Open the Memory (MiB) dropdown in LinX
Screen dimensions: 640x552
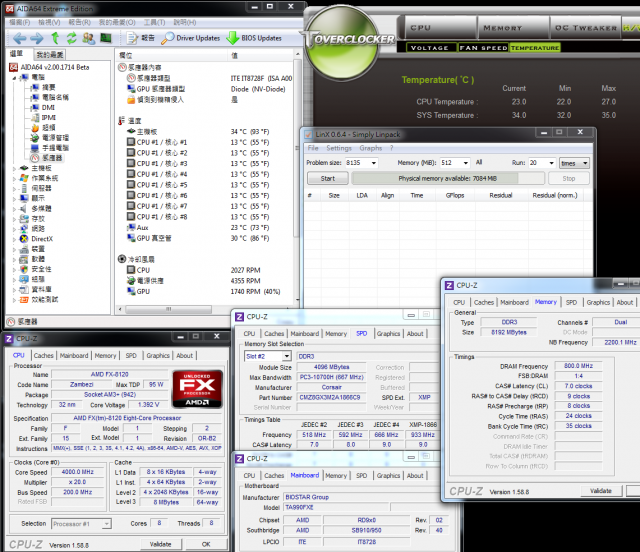pyautogui.click(x=465, y=163)
